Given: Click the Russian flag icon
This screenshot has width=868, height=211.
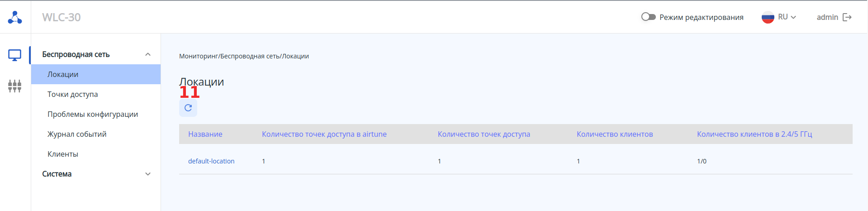Looking at the screenshot, I should [x=768, y=17].
